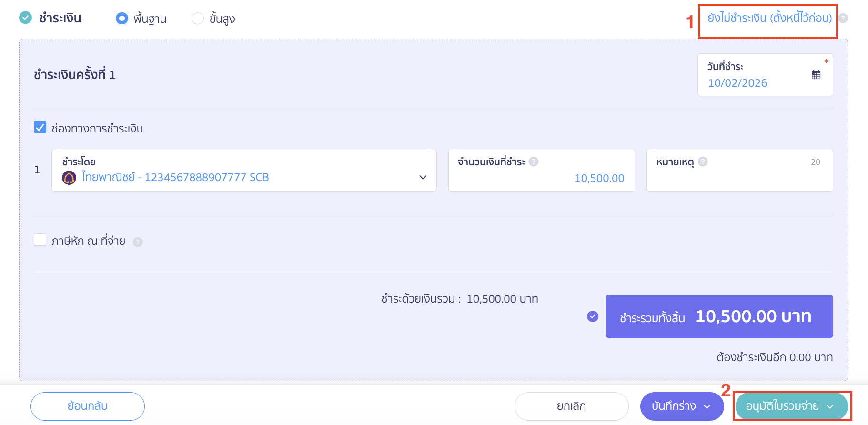The height and width of the screenshot is (425, 868).
Task: Open help icon beside ภาษีหัก ณ ที่จ่าย
Action: pyautogui.click(x=138, y=242)
